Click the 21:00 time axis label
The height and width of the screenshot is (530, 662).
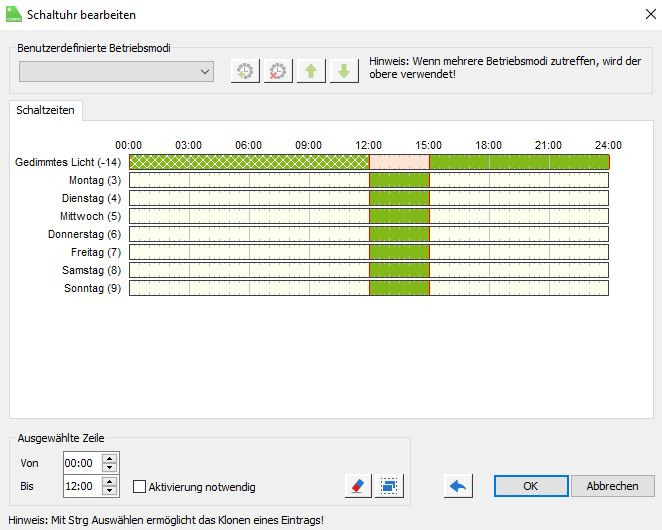[548, 145]
